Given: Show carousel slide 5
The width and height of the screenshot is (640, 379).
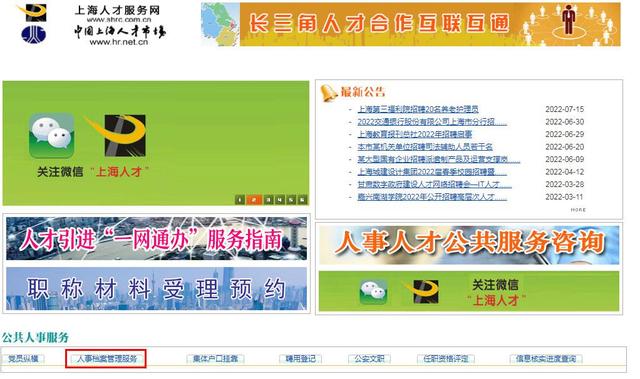Looking at the screenshot, I should point(291,199).
